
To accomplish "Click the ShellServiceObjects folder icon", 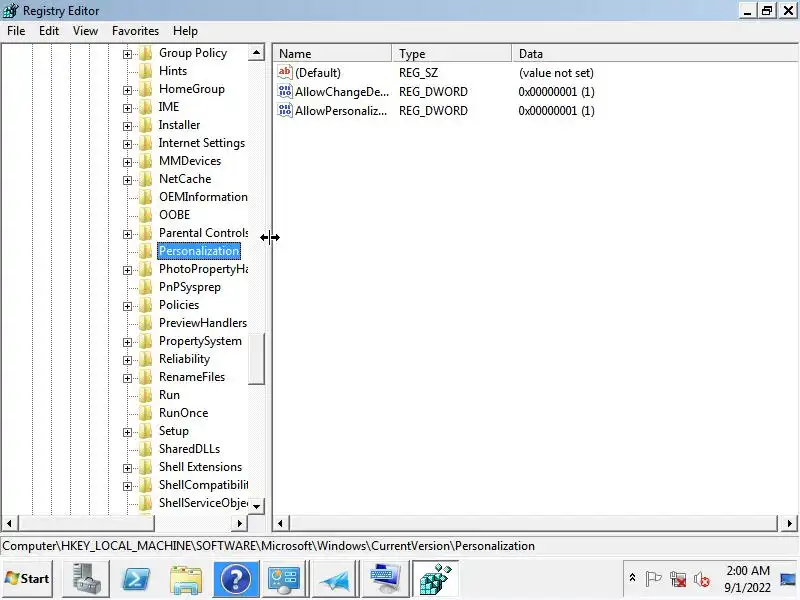I will pyautogui.click(x=146, y=503).
